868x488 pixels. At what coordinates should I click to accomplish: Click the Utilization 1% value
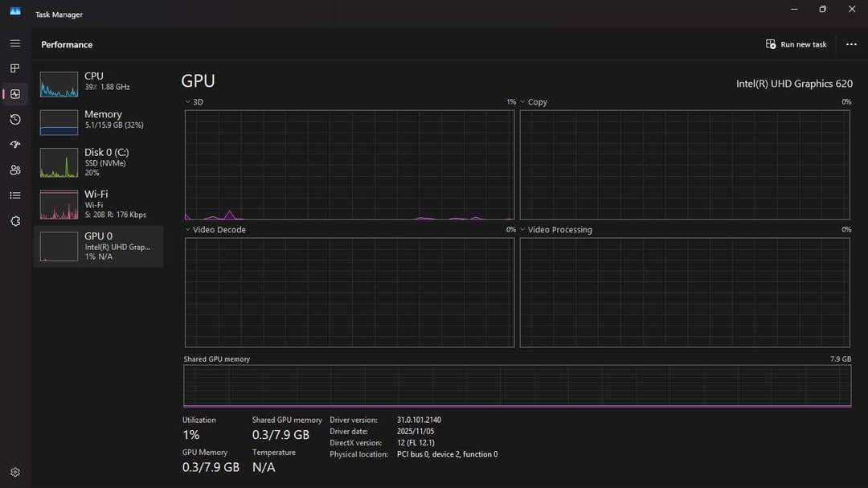pos(191,435)
